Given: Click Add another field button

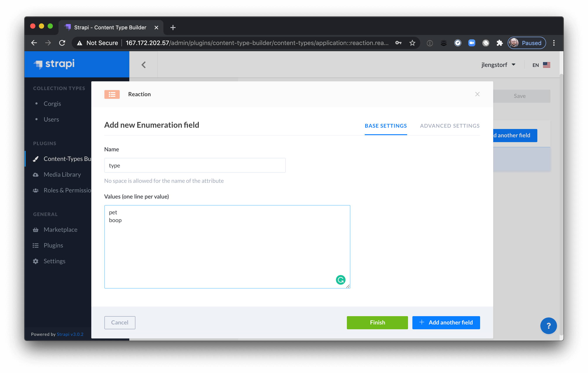Looking at the screenshot, I should (446, 322).
